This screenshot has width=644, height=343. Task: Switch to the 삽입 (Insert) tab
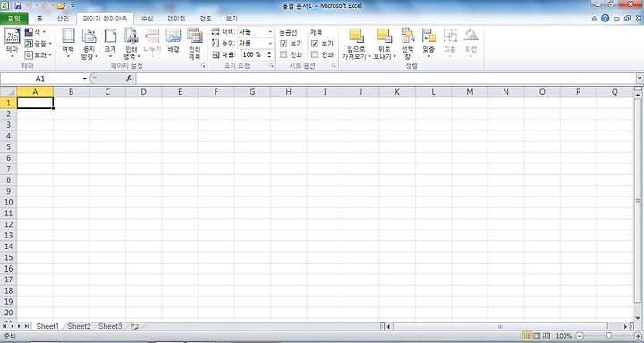(x=63, y=19)
